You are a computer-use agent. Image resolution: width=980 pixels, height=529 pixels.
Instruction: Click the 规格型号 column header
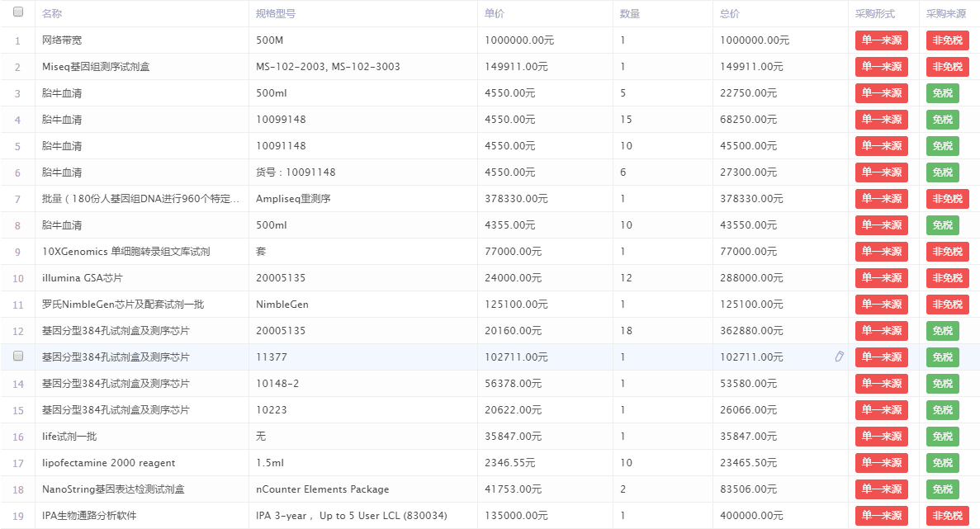tap(276, 14)
